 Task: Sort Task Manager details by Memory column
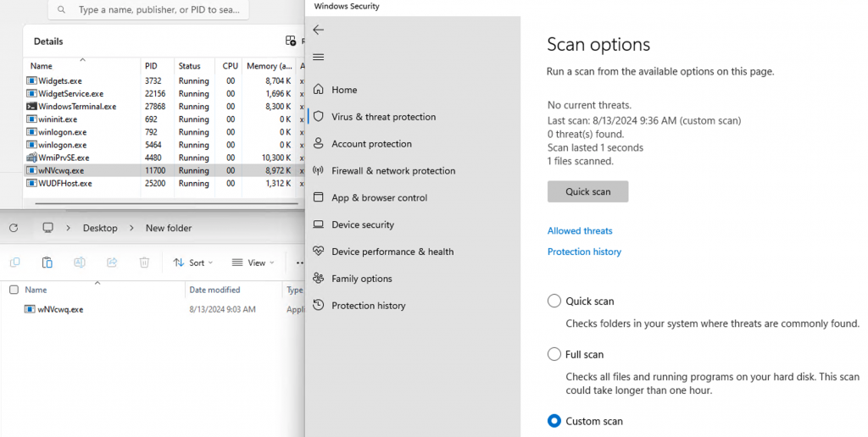(270, 65)
